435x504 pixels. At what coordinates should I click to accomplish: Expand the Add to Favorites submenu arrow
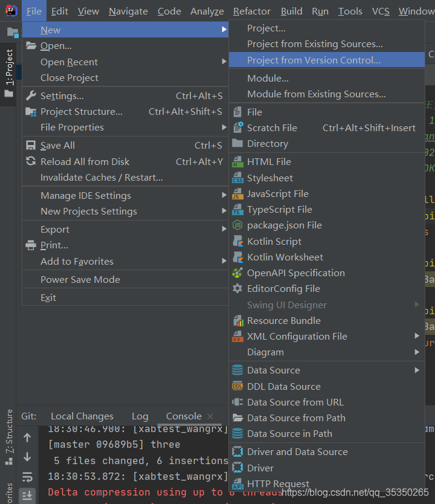tap(224, 260)
